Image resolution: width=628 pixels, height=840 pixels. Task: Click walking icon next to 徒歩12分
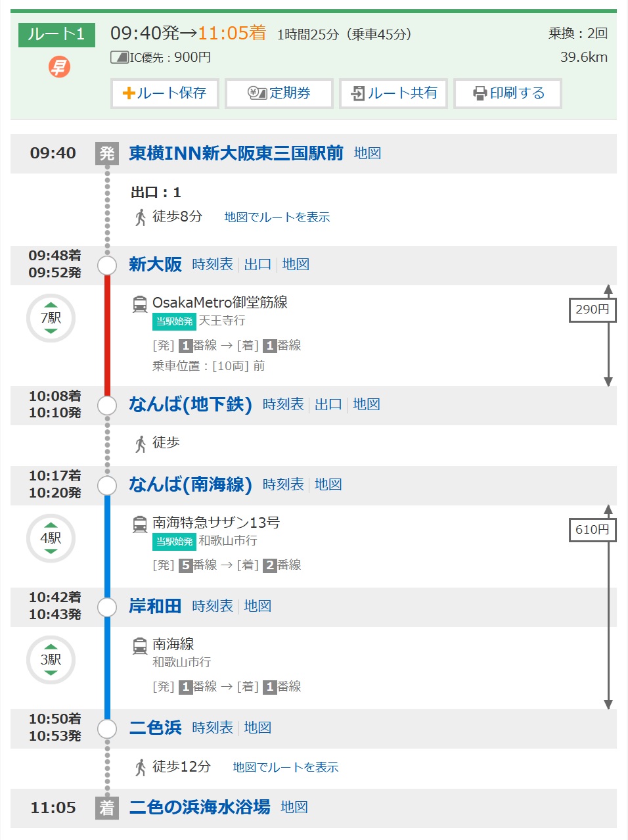pos(141,767)
